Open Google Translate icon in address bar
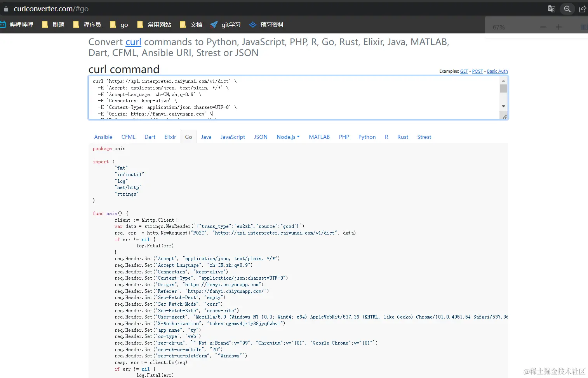The image size is (588, 378). click(551, 9)
